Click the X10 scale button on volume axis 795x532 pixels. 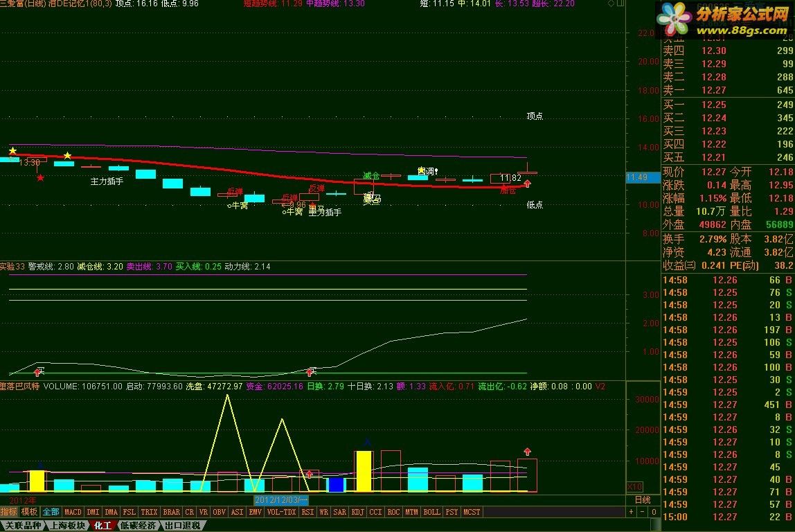coord(634,487)
